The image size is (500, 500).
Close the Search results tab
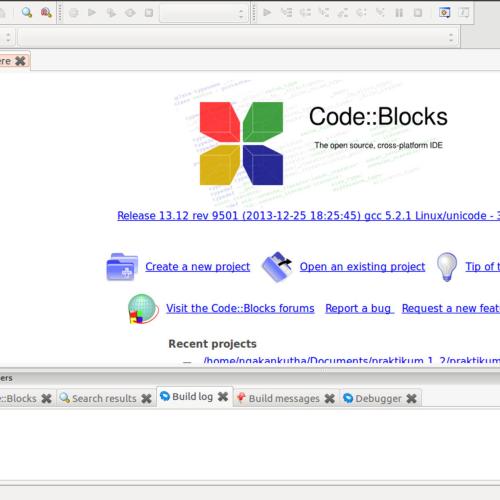(146, 398)
